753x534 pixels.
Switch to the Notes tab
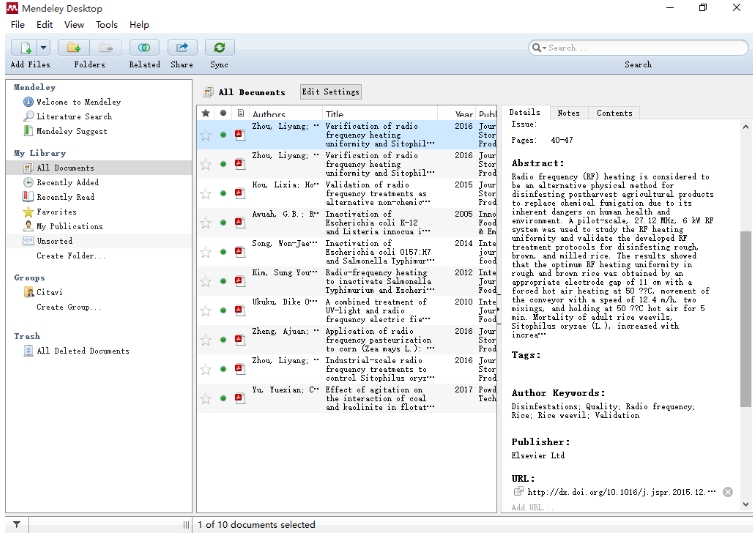569,113
